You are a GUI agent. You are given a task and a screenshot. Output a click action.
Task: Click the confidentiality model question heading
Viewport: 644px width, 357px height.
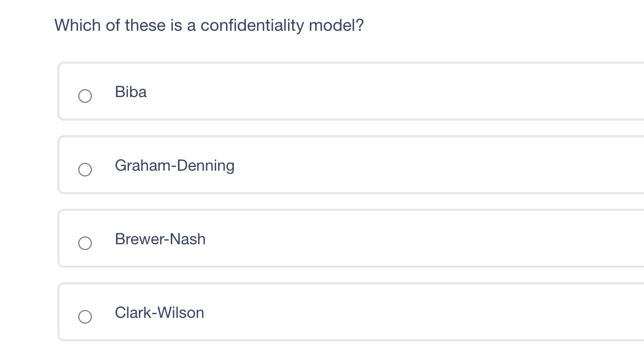tap(209, 25)
